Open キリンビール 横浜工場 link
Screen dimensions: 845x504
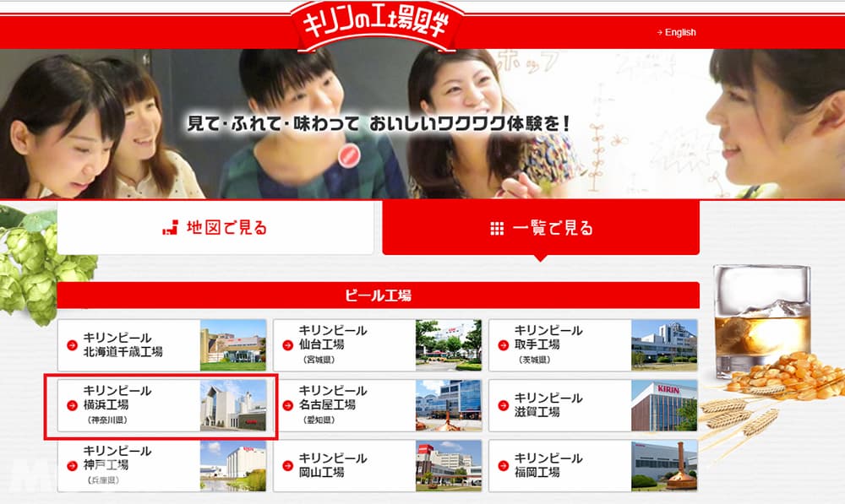pyautogui.click(x=161, y=405)
